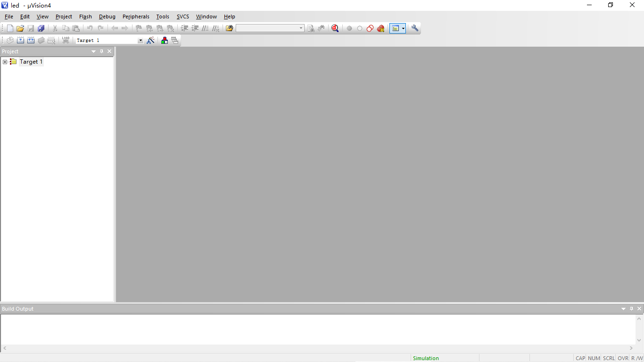Image resolution: width=644 pixels, height=362 pixels.
Task: Click the LOAD download-to-flash icon
Action: click(66, 41)
